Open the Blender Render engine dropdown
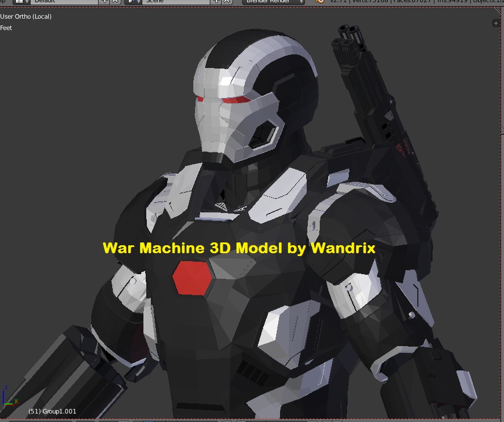 [x=273, y=2]
